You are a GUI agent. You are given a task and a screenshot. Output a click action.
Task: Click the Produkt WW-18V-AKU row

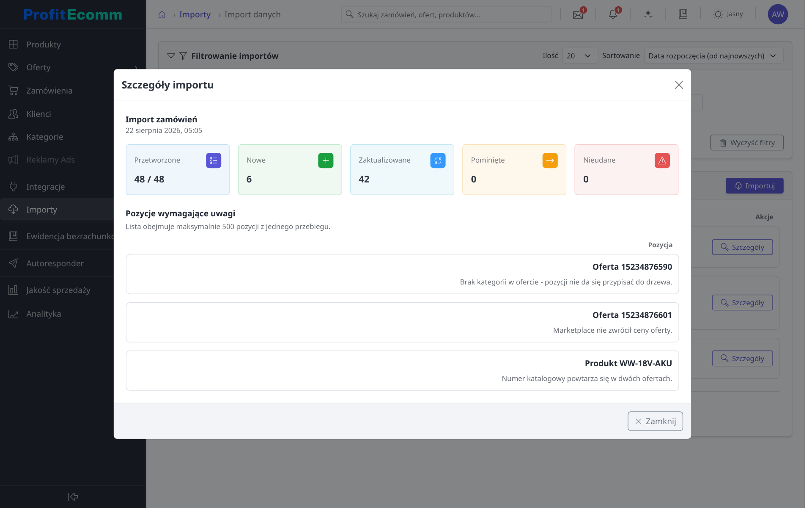tap(402, 370)
